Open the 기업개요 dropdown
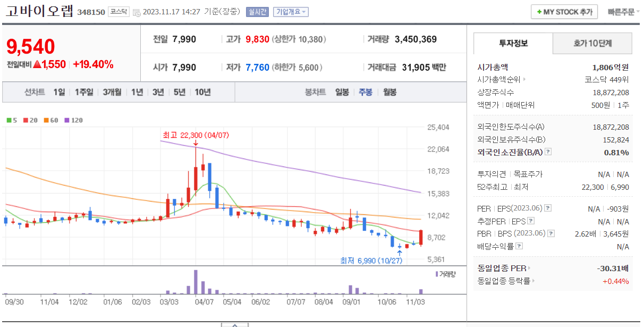This screenshot has width=644, height=327. pos(291,12)
